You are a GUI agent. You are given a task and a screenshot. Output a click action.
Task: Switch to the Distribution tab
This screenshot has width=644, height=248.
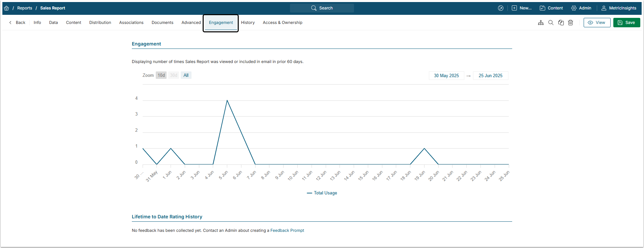(100, 23)
